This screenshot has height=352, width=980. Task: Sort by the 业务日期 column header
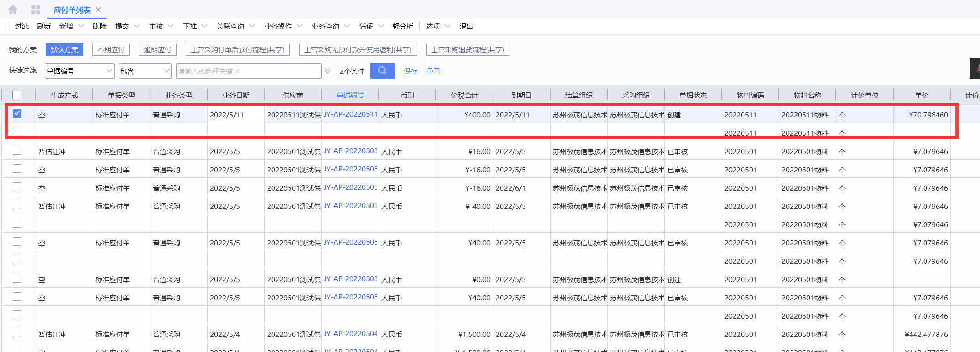(236, 95)
